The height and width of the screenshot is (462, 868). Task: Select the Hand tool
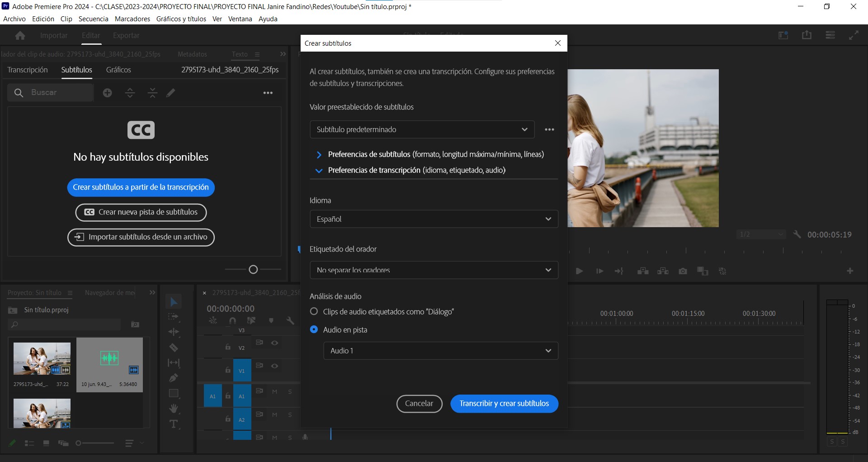174,409
